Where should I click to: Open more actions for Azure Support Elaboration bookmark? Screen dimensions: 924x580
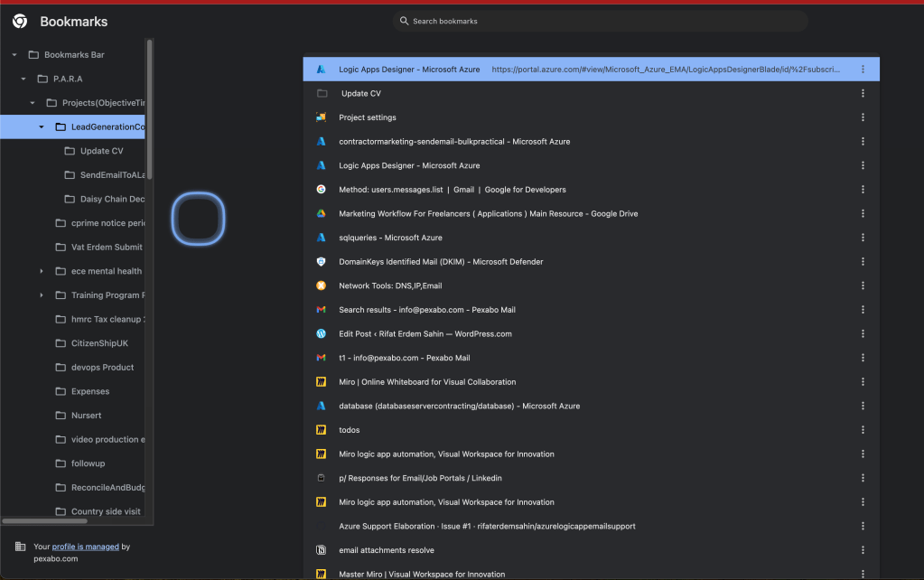863,527
